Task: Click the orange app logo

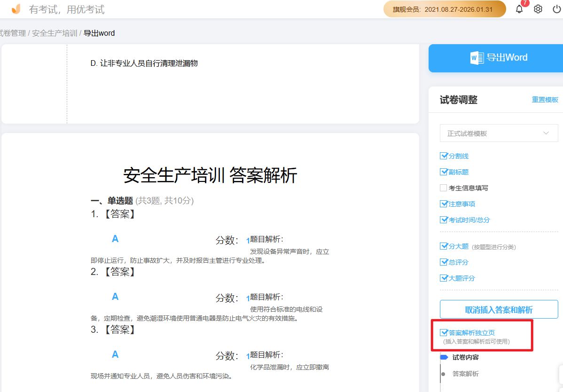Action: pyautogui.click(x=16, y=8)
